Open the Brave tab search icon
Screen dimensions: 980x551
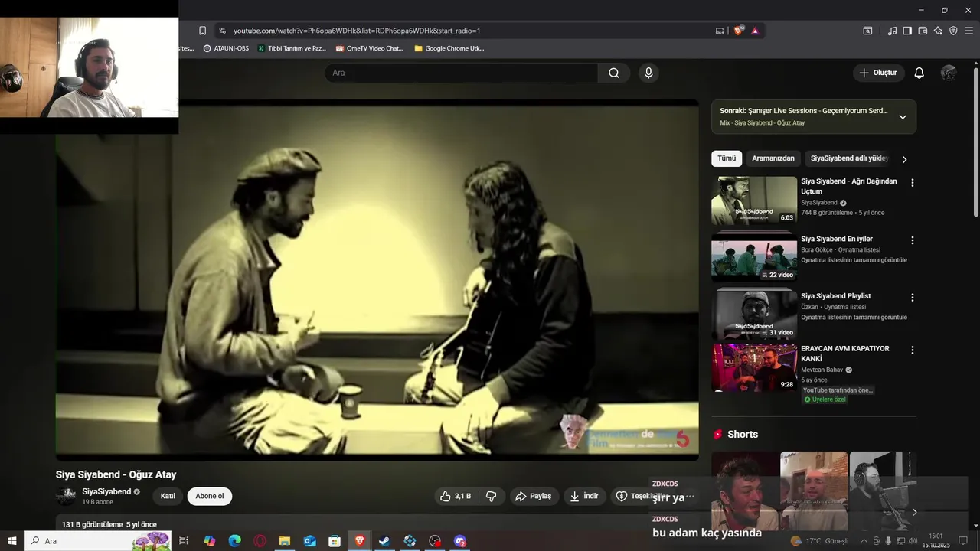point(867,31)
